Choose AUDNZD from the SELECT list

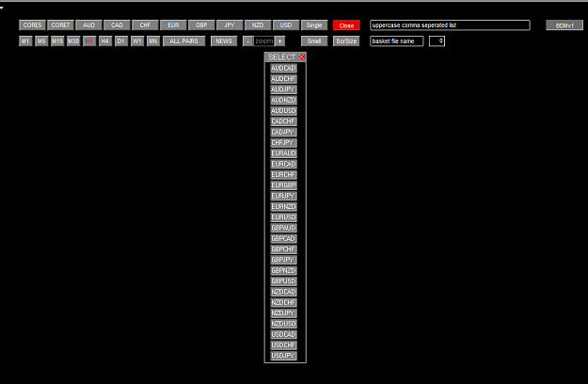[283, 100]
